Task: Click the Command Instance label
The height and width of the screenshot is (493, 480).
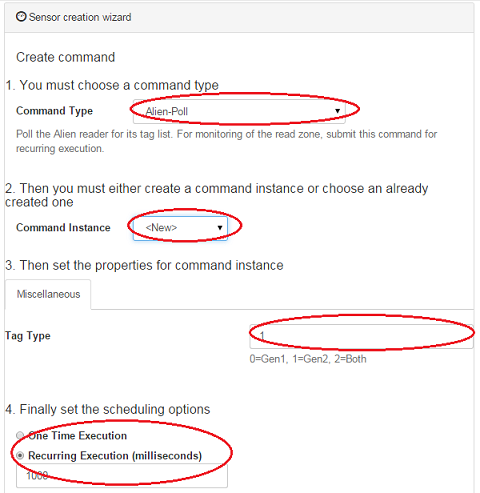Action: (63, 228)
